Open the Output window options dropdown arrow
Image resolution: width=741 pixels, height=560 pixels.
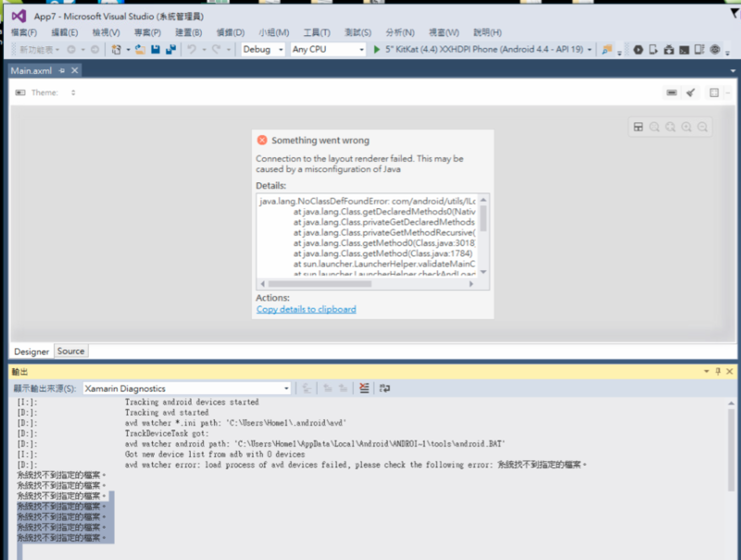[x=707, y=371]
